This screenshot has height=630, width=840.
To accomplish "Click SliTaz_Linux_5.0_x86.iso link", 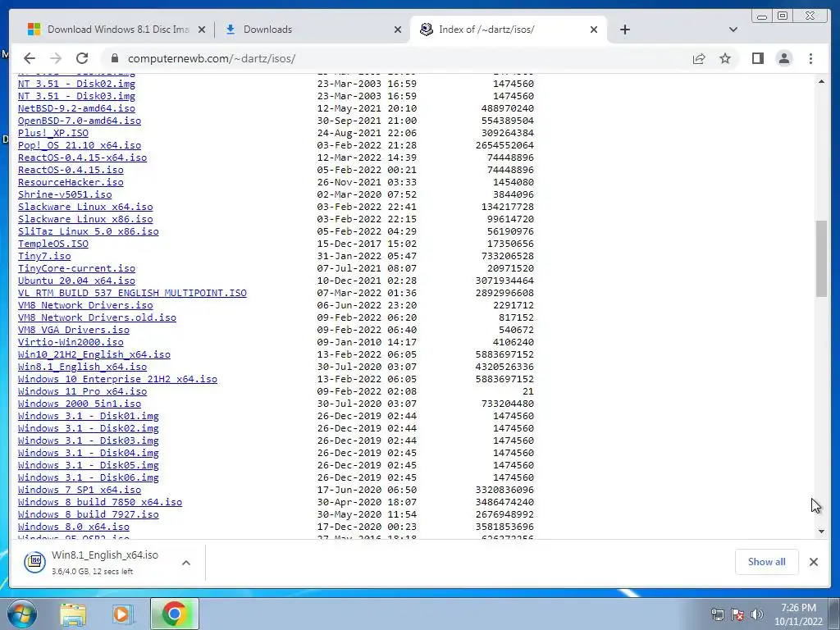I will 89,231.
